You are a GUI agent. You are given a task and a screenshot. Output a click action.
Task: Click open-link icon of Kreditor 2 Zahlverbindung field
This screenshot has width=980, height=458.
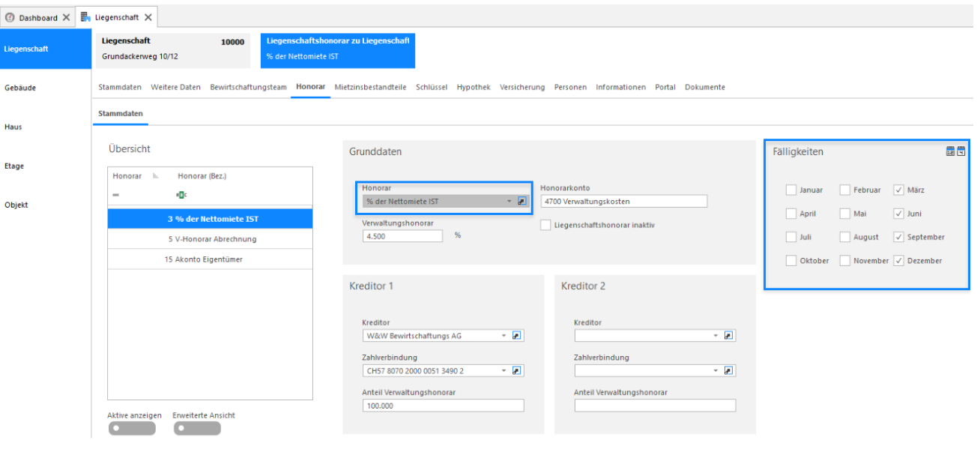tap(728, 370)
